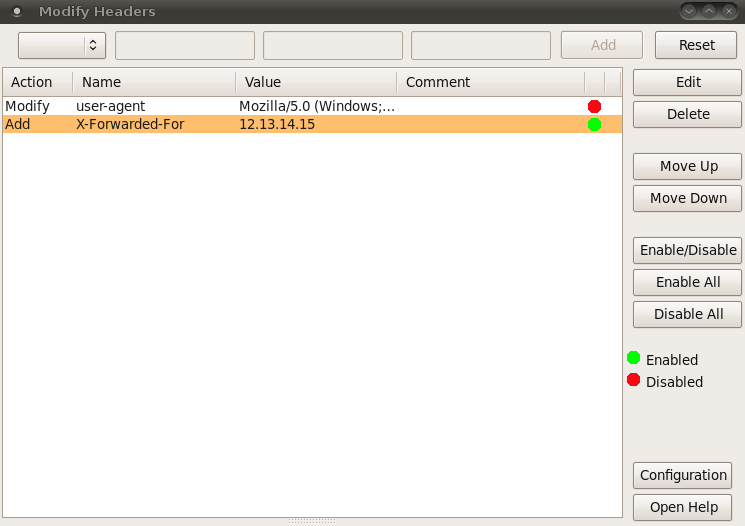This screenshot has width=745, height=526.
Task: Delete the selected header
Action: (x=688, y=114)
